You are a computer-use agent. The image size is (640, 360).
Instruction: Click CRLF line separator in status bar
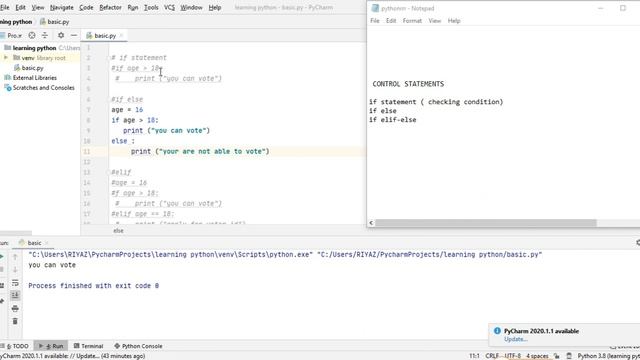pos(493,356)
